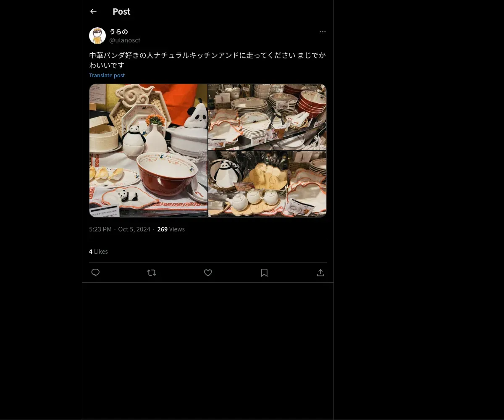Click the Translate post link
Viewport: 504px width, 420px height.
107,75
